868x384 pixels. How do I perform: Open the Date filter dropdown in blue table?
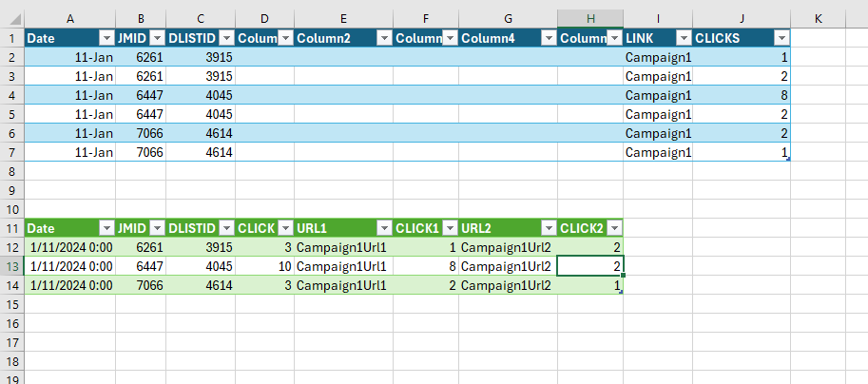point(106,38)
